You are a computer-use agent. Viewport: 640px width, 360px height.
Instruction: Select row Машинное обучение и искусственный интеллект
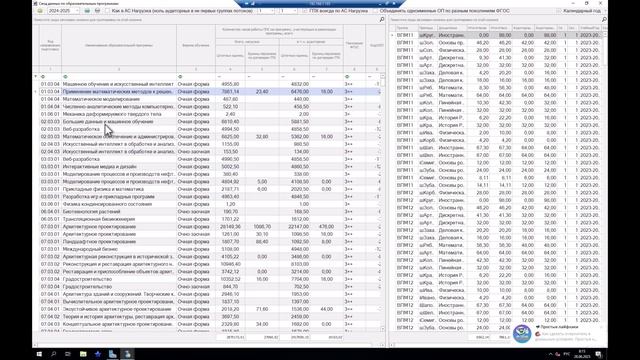210,84
